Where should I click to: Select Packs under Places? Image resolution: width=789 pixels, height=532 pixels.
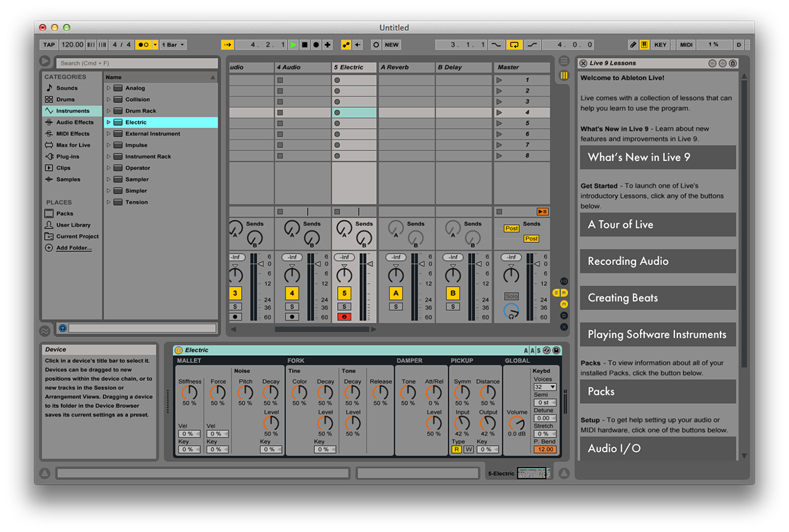click(x=65, y=213)
